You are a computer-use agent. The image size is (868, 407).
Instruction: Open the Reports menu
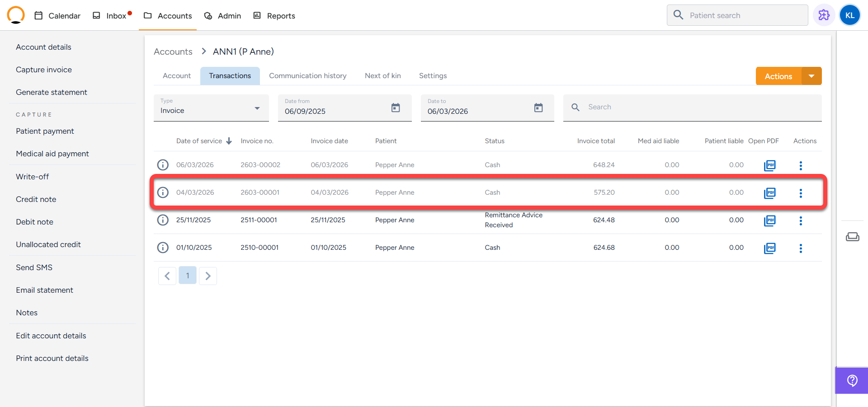click(x=274, y=16)
